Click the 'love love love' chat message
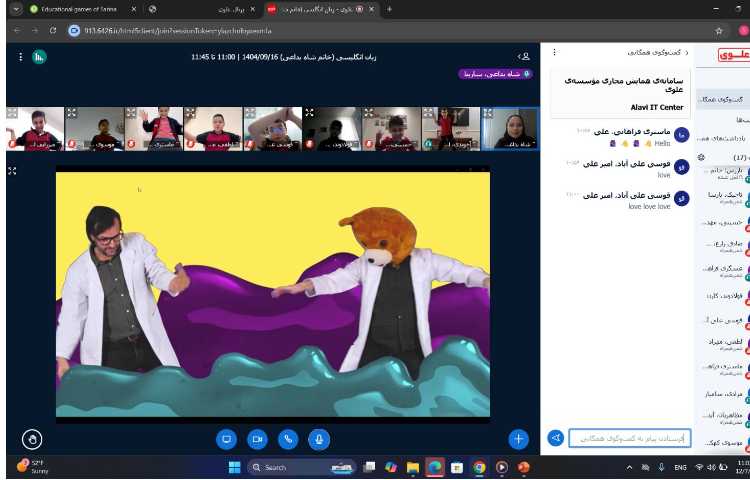Image resolution: width=750 pixels, height=480 pixels. [649, 206]
